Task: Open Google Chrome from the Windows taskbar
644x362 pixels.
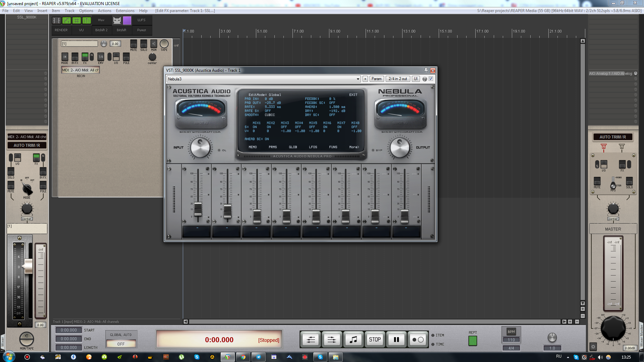Action: [x=243, y=357]
